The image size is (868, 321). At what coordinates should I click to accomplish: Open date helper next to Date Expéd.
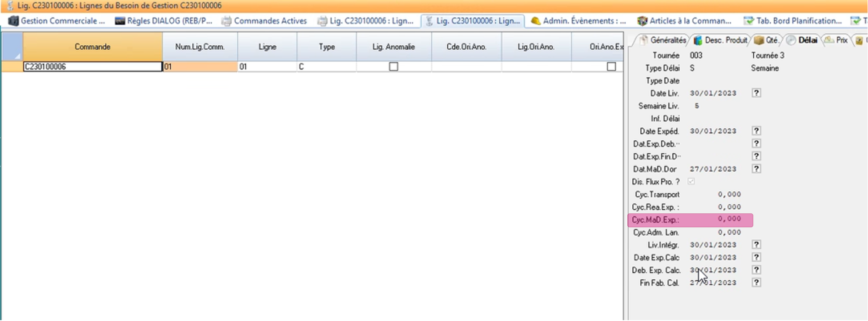pyautogui.click(x=756, y=131)
